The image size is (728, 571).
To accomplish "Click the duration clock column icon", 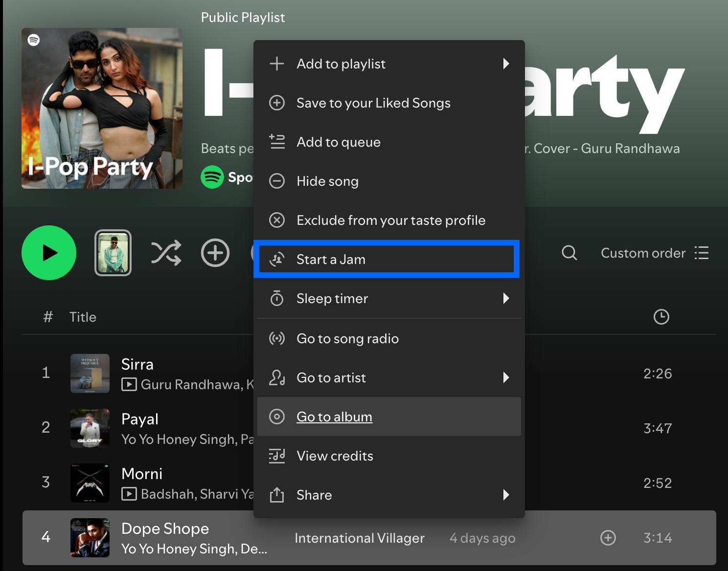I will click(x=661, y=317).
